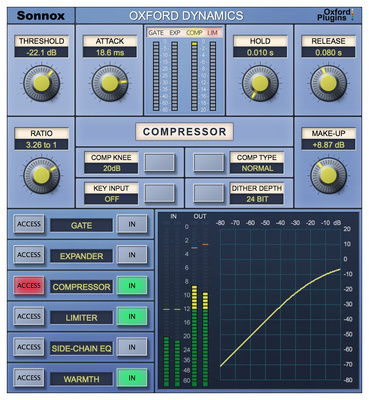369x400 pixels.
Task: Click the button beside Dither Depth
Action: click(x=209, y=193)
